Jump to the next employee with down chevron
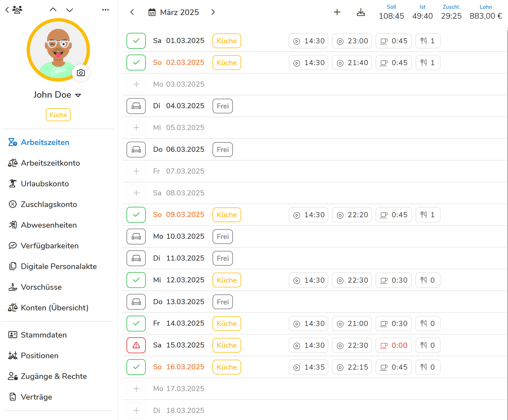This screenshot has width=508, height=420. coord(70,10)
